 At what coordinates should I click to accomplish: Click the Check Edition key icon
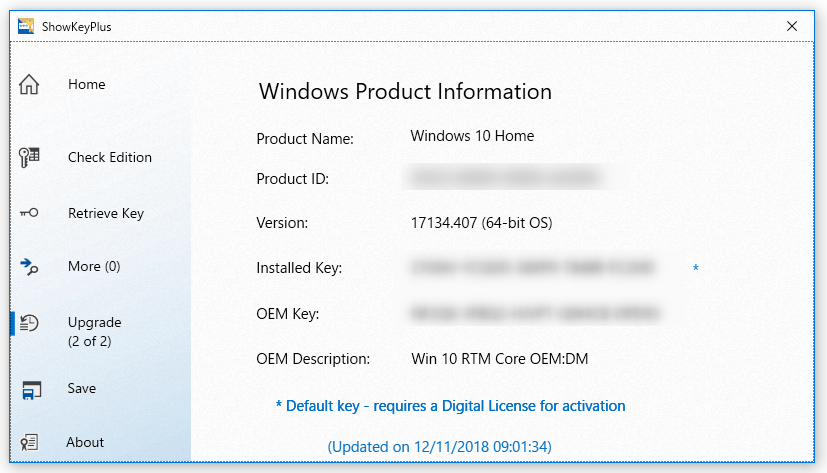(x=29, y=157)
